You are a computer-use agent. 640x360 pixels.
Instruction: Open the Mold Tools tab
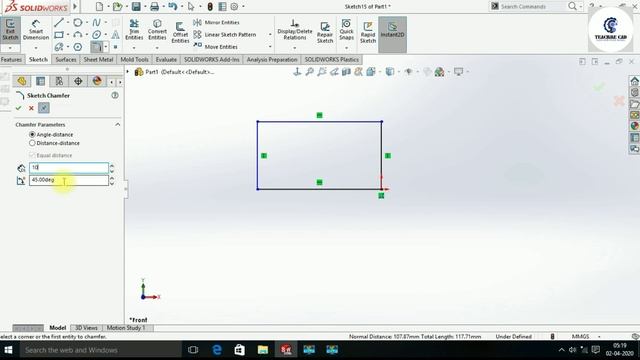point(134,60)
